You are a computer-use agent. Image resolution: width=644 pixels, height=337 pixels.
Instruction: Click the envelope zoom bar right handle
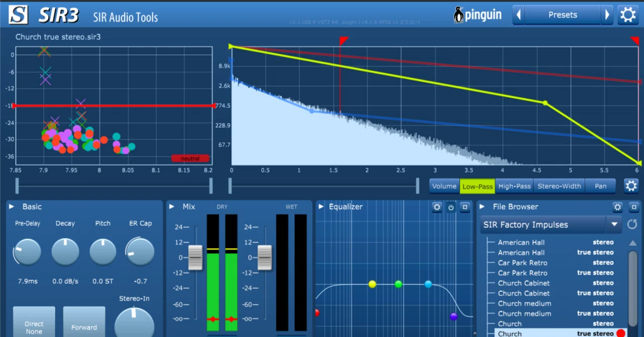[418, 186]
